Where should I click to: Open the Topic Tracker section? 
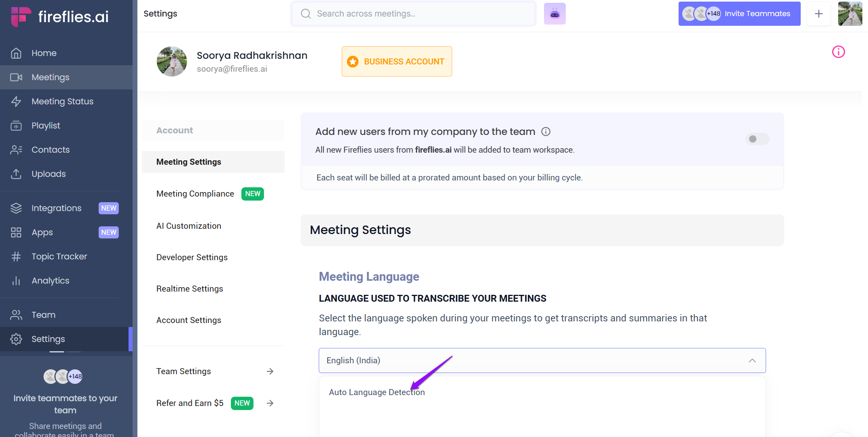[x=59, y=256]
